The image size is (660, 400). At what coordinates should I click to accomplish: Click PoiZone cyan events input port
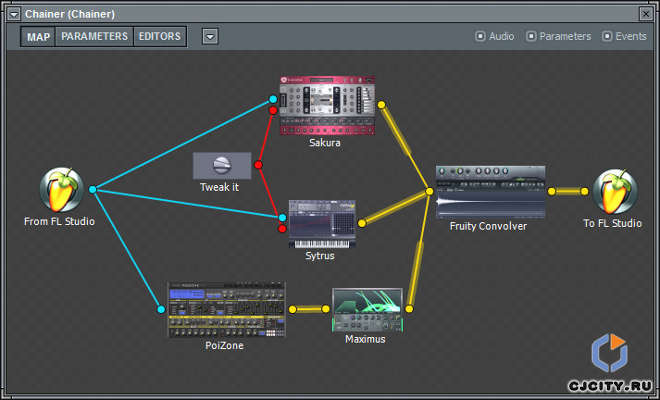pos(161,309)
